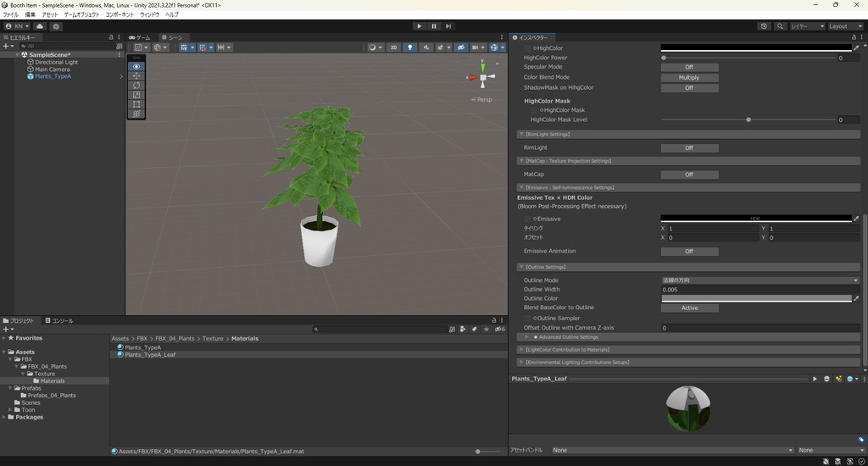Select the Transform tool in scene overlay
Image resolution: width=868 pixels, height=466 pixels.
(x=136, y=114)
